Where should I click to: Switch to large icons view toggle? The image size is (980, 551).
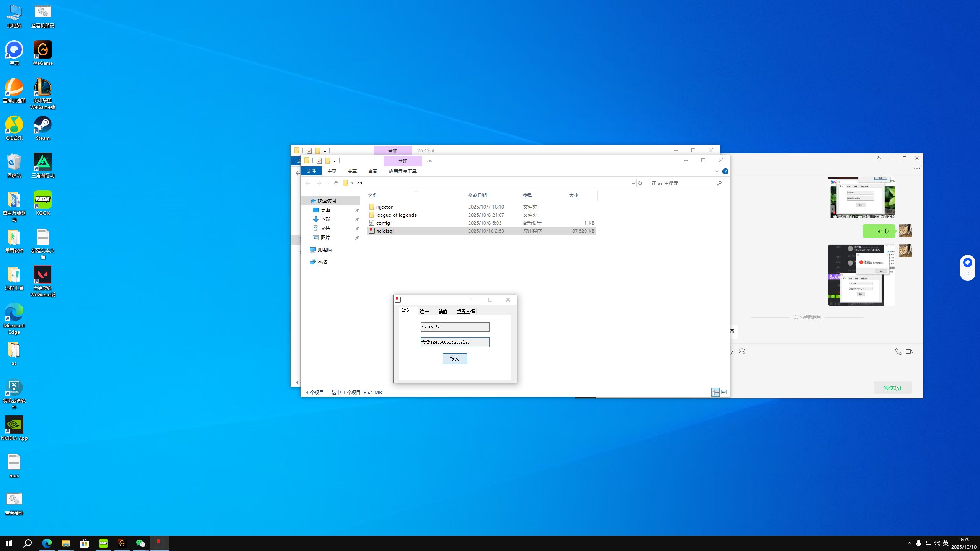tap(724, 392)
